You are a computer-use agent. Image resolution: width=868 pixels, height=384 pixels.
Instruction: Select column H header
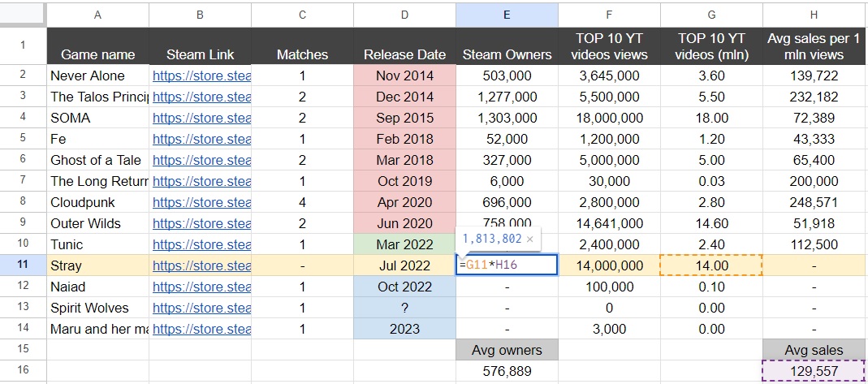[x=815, y=15]
